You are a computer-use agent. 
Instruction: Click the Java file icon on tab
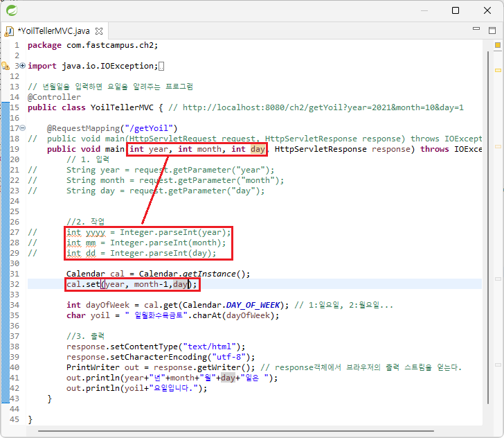pyautogui.click(x=9, y=31)
